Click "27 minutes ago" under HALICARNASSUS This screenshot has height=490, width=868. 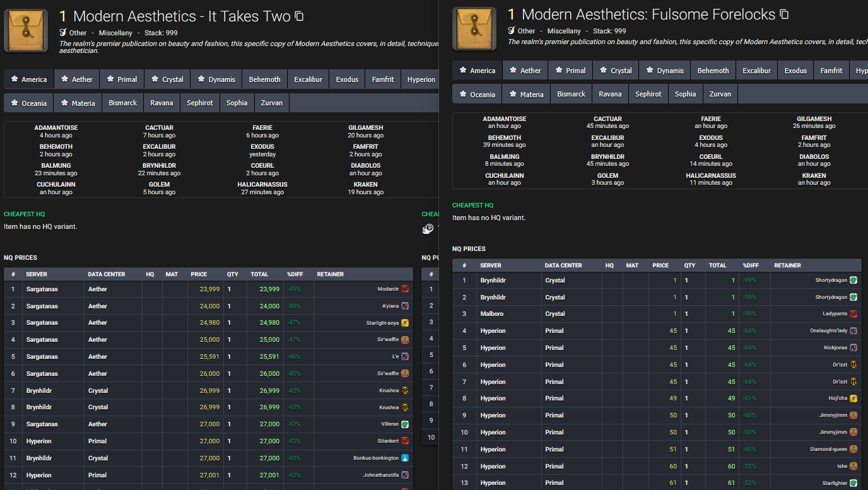coord(262,192)
